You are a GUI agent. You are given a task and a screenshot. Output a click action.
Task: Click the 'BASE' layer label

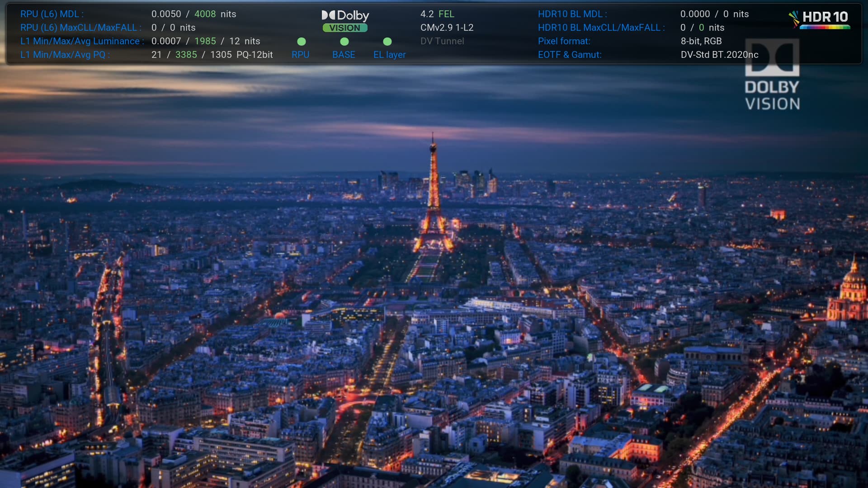[344, 55]
